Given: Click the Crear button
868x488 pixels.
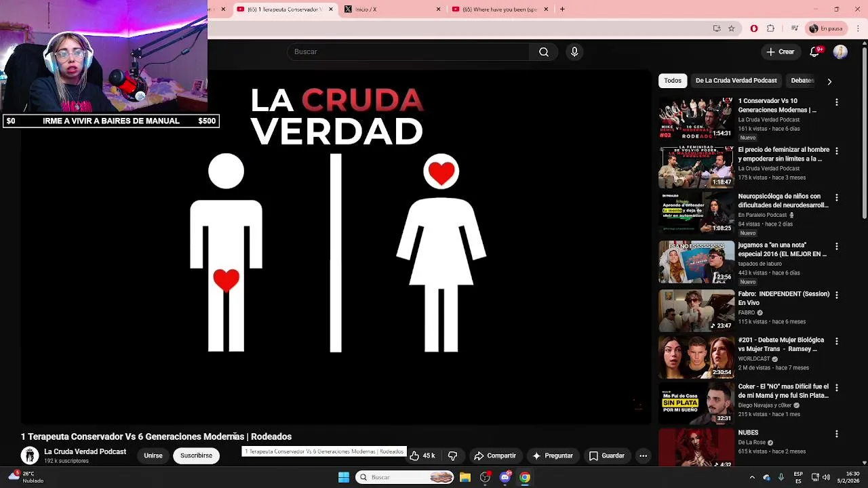Looking at the screenshot, I should point(781,52).
